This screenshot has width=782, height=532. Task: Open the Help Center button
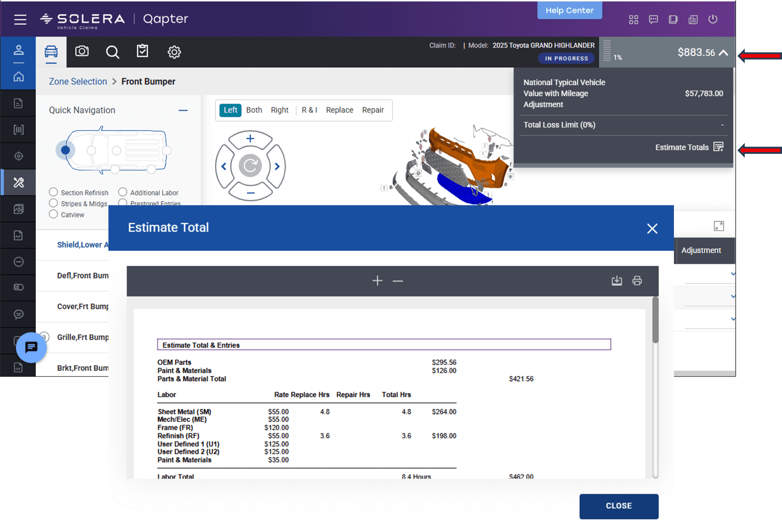click(x=569, y=10)
